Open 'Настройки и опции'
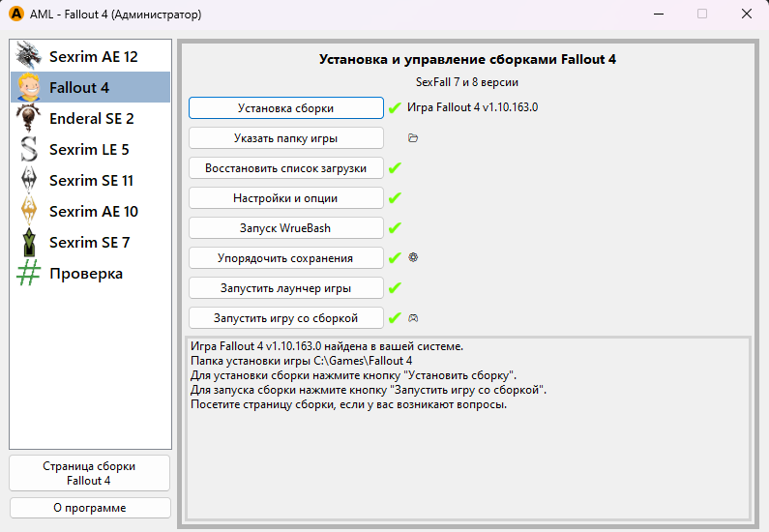The height and width of the screenshot is (532, 769). (x=285, y=198)
